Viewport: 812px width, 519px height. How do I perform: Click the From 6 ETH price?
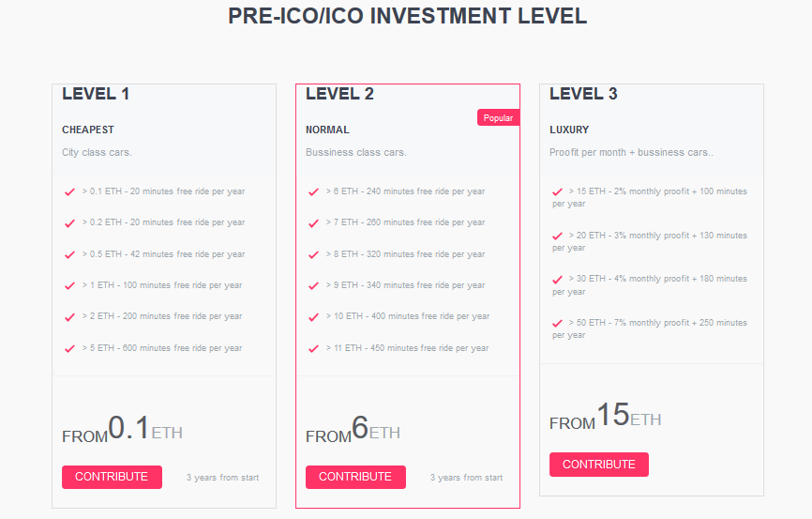point(353,430)
